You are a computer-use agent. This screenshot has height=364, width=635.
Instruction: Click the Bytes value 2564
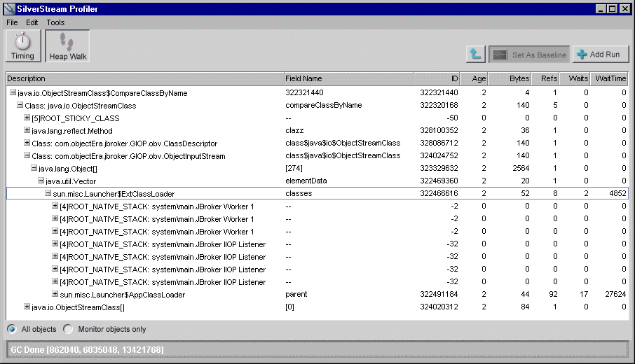tap(521, 168)
